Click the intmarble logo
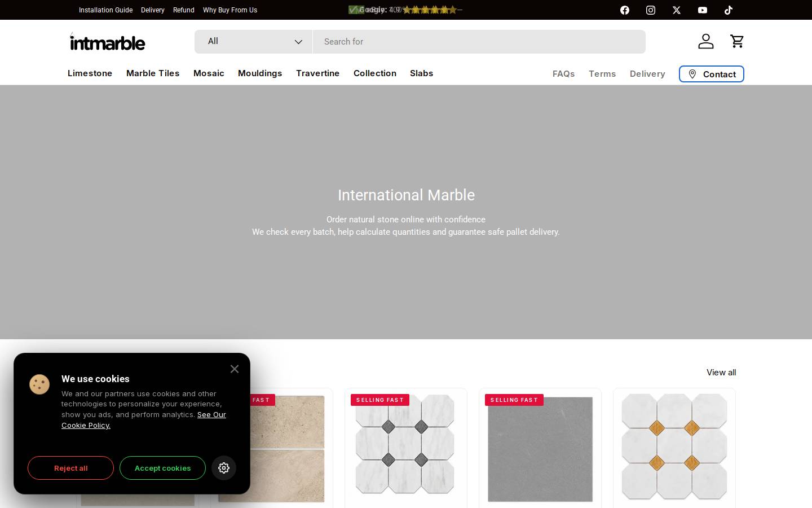 pyautogui.click(x=107, y=42)
